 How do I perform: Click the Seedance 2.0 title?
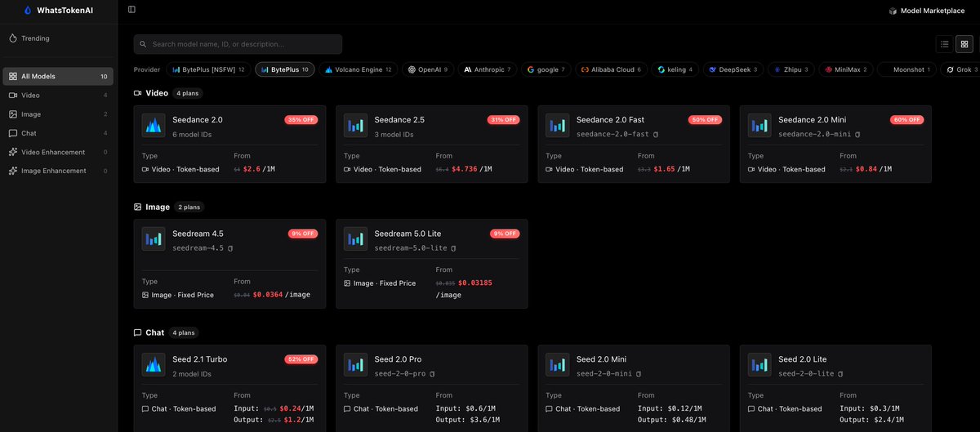[197, 119]
